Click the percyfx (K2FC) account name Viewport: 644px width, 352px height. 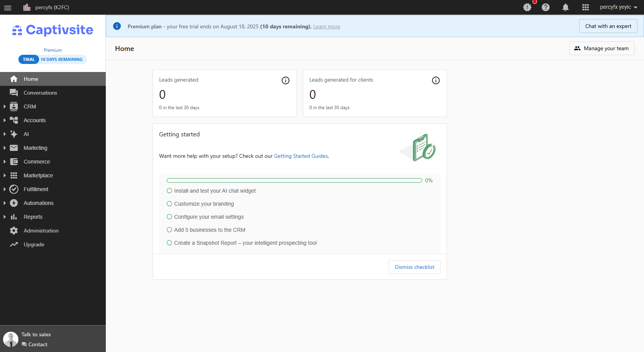[x=52, y=7]
